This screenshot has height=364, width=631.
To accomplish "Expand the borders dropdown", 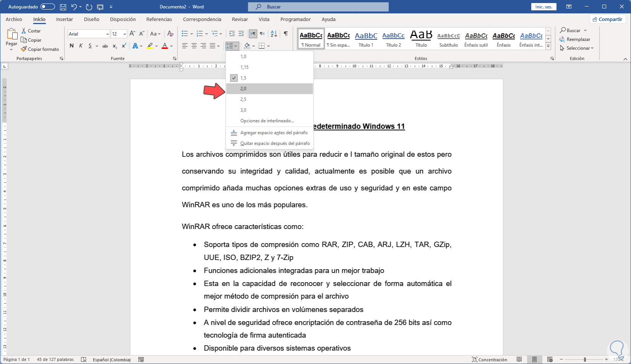I will click(x=269, y=46).
